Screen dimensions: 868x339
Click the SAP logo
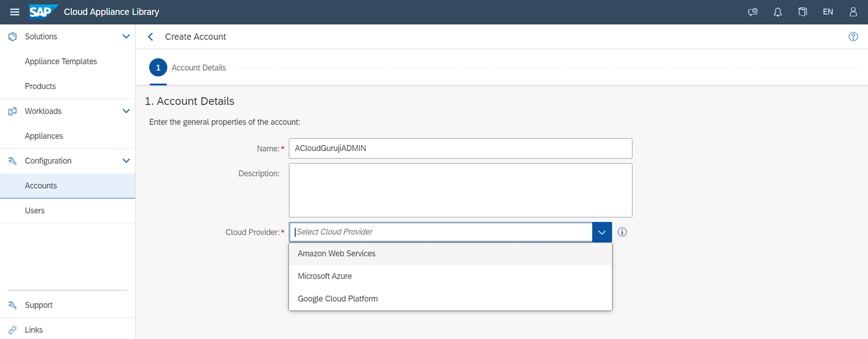pos(43,12)
